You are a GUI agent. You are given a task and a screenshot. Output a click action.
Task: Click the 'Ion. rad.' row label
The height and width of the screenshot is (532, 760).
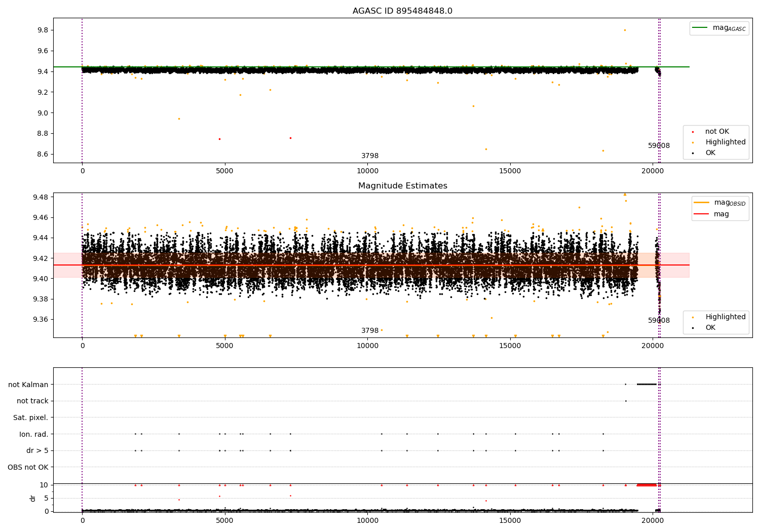click(x=33, y=434)
